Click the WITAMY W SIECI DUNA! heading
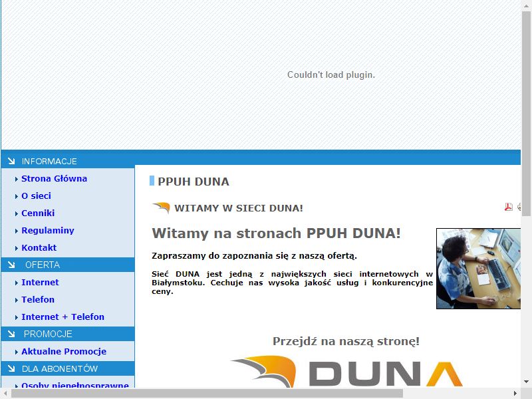The height and width of the screenshot is (399, 532). [x=239, y=208]
